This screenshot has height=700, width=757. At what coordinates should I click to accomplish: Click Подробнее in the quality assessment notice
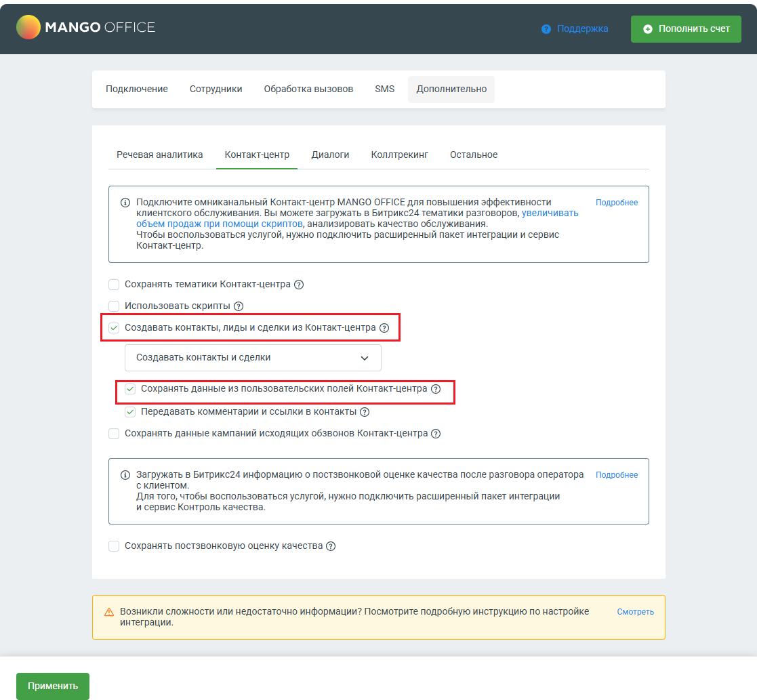[617, 475]
